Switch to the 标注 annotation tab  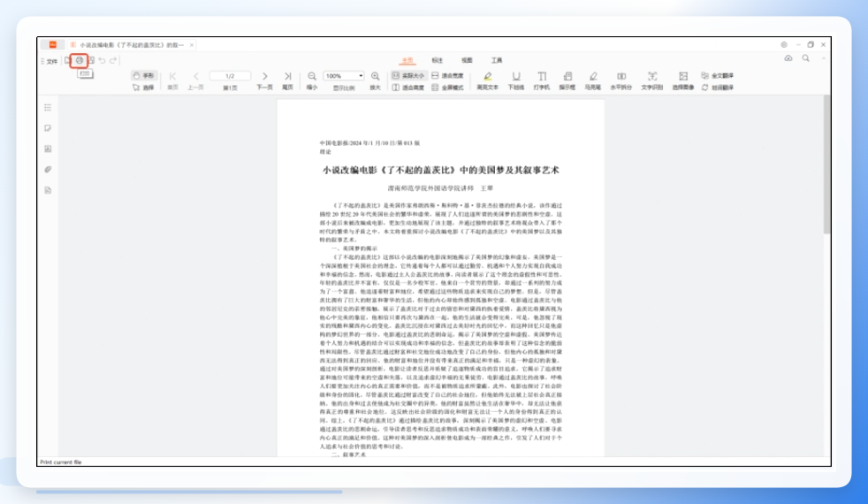coord(438,60)
